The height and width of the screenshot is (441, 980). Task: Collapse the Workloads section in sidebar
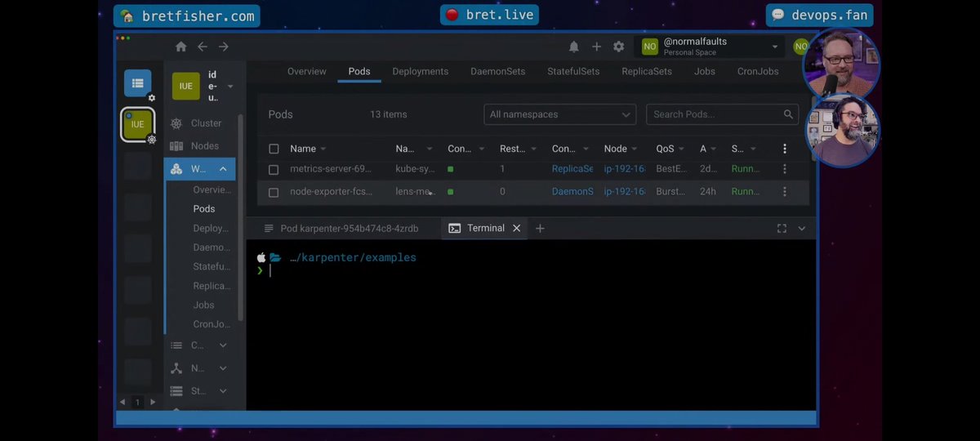coord(223,169)
